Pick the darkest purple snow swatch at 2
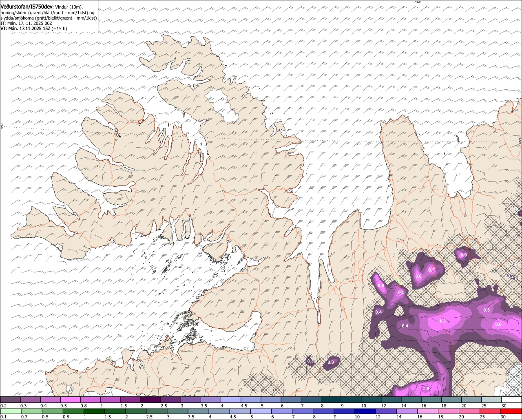This screenshot has width=522, height=420. pyautogui.click(x=150, y=400)
